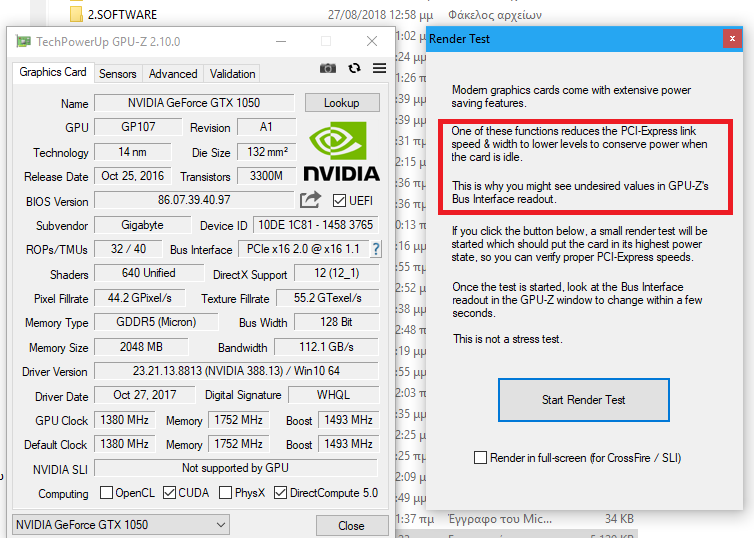The height and width of the screenshot is (538, 754).
Task: Click the Pixel Fillrate field 44.2 GPixel/s
Action: pos(140,298)
